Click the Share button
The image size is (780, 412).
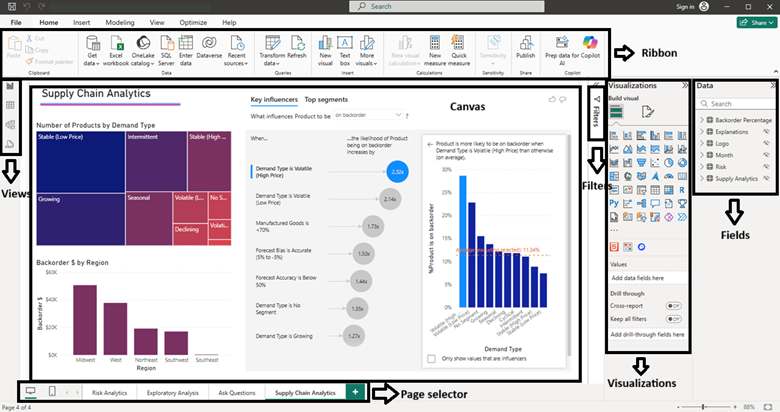point(751,21)
